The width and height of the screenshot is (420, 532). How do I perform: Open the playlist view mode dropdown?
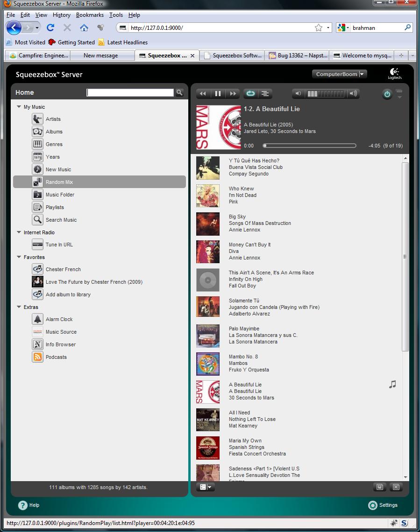click(x=206, y=487)
